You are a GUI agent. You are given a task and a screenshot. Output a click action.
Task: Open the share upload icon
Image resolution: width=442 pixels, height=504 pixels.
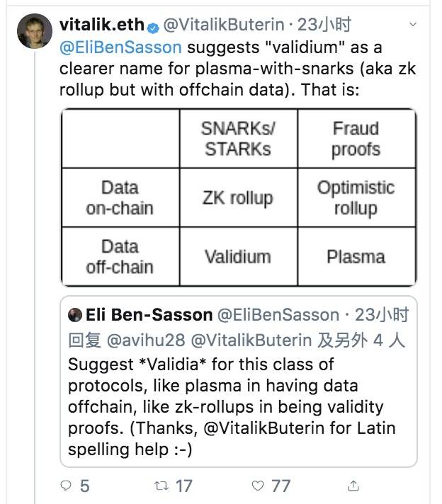point(353,485)
